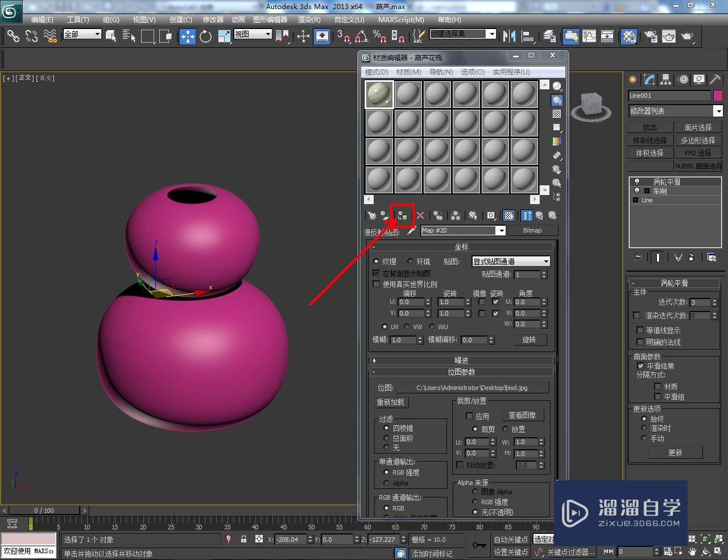Screen dimensions: 728x560
Task: Click the Line001 object color swatch
Action: pos(718,96)
